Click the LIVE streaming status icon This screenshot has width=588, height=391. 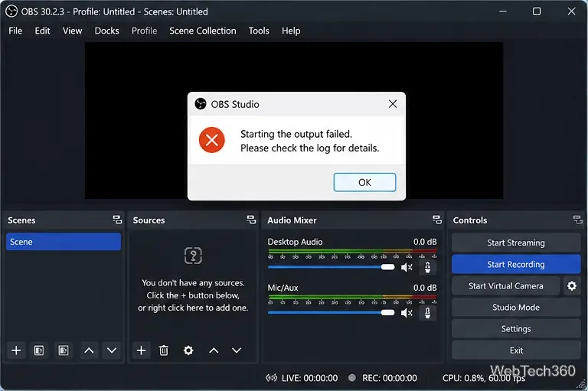(272, 377)
